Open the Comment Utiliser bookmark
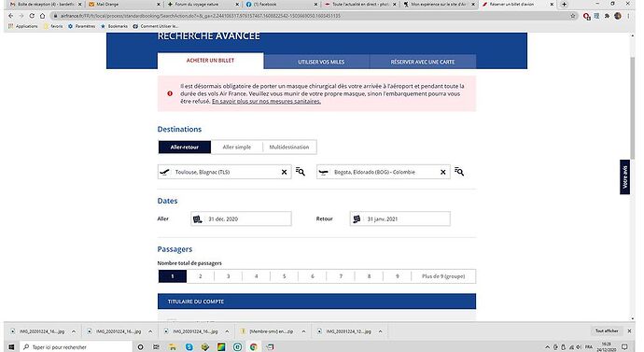 coord(155,26)
